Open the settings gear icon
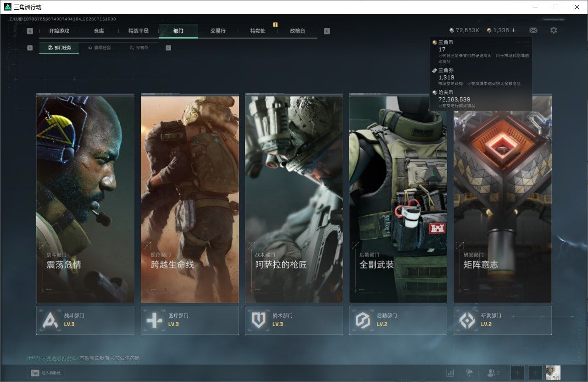Image resolution: width=588 pixels, height=382 pixels. (x=554, y=30)
